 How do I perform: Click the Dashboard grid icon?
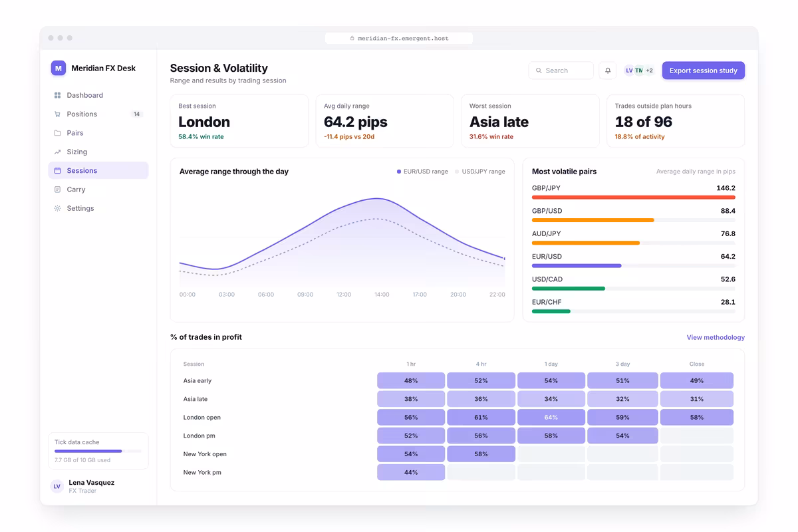pos(57,95)
